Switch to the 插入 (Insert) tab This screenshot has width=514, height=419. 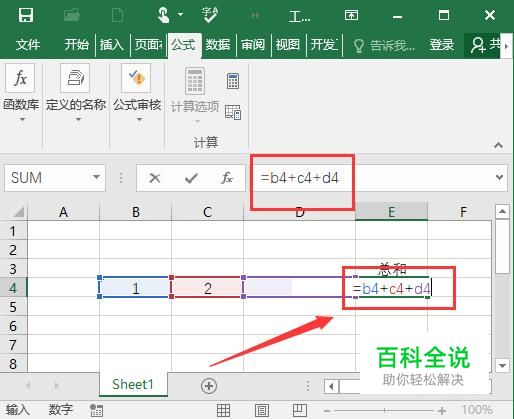pos(112,45)
